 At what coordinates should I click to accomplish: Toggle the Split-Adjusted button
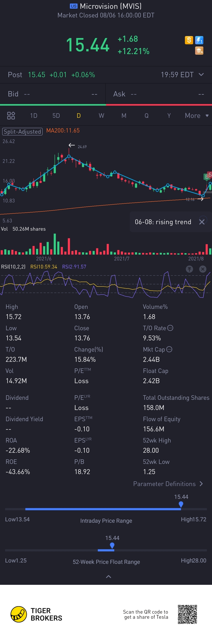22,132
